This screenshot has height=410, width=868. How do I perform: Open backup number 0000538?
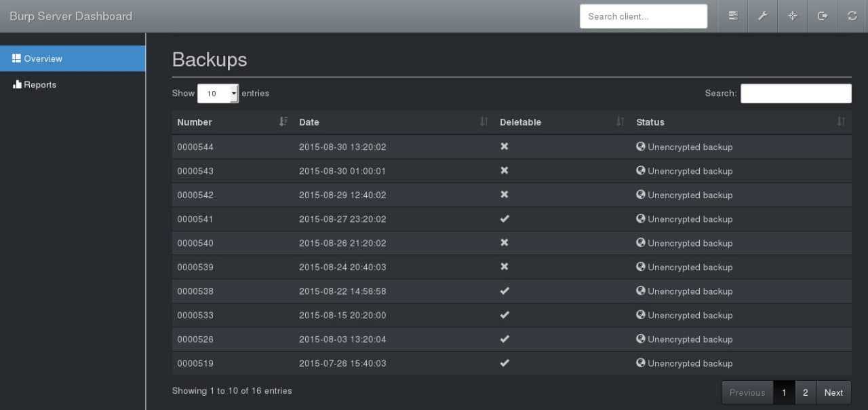coord(195,291)
